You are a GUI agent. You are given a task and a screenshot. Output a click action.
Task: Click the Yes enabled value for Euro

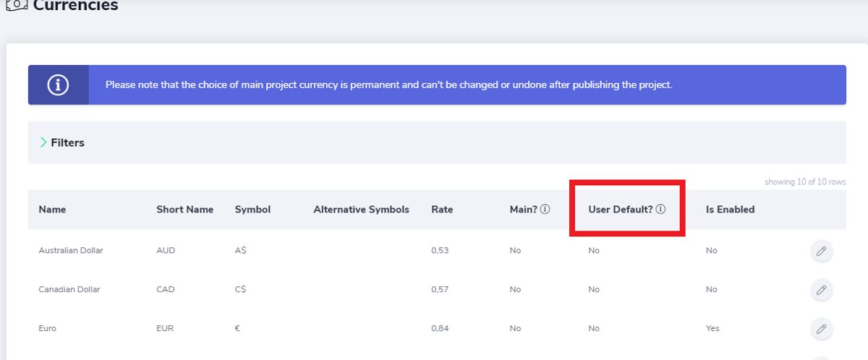(x=712, y=328)
